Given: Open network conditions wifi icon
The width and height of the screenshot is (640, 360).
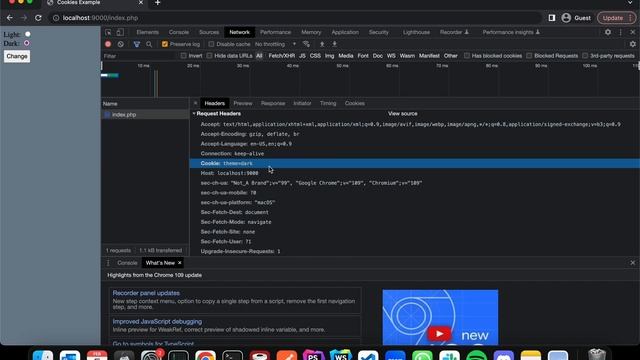Looking at the screenshot, I should (306, 44).
